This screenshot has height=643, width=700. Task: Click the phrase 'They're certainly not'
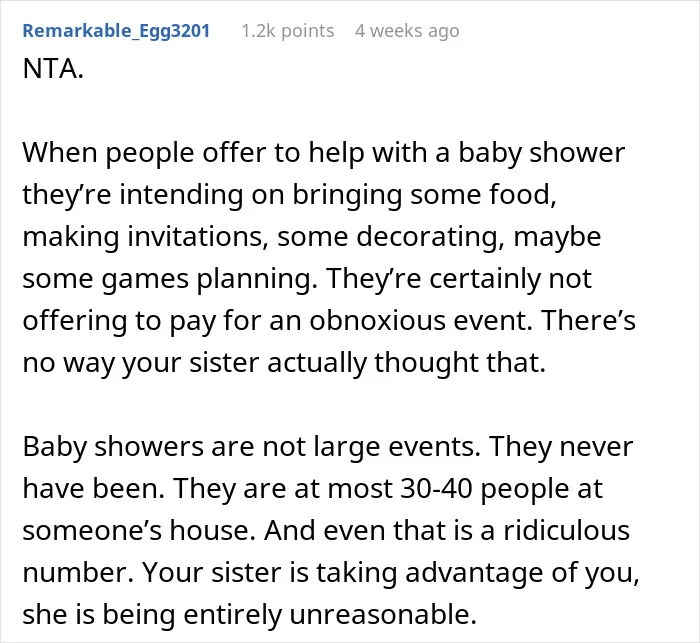click(x=459, y=279)
